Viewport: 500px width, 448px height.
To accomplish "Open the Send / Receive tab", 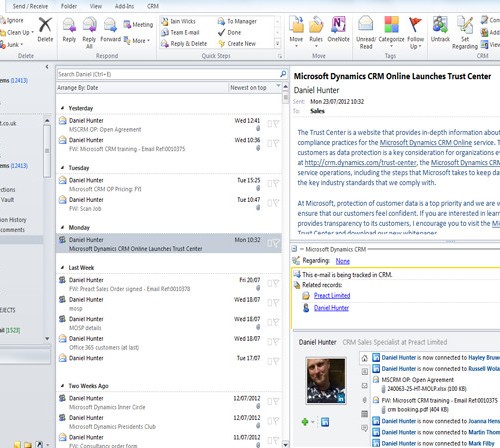I will click(30, 6).
